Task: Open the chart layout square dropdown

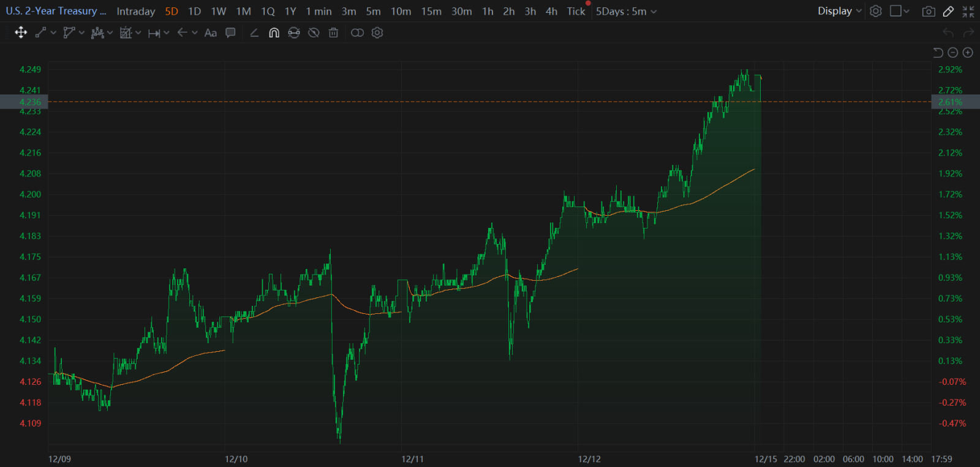Action: 900,11
